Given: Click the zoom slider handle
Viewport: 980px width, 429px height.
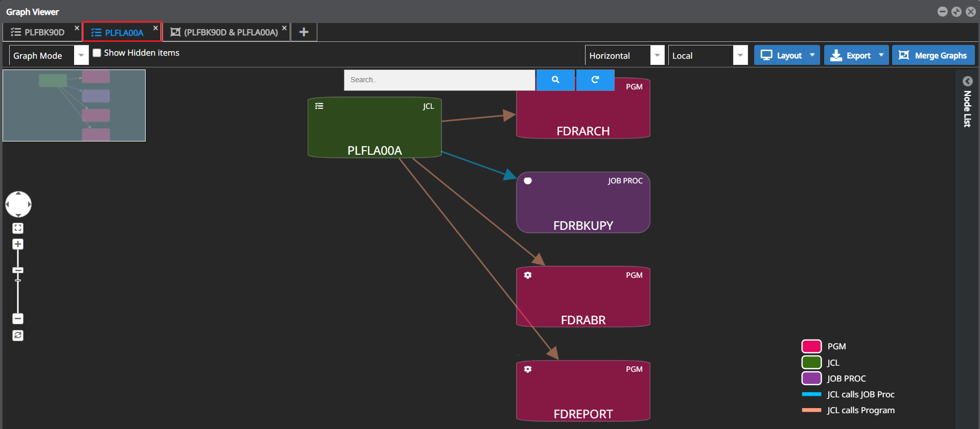Looking at the screenshot, I should pos(18,270).
